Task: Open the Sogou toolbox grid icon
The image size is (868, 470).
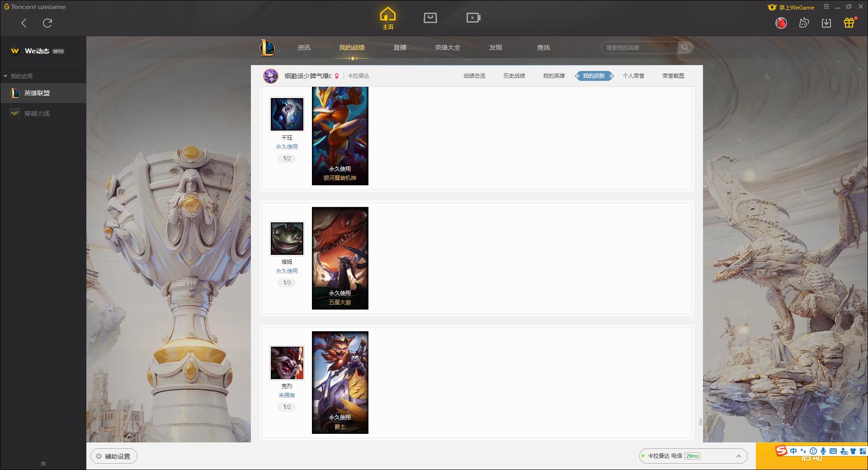Action: (x=863, y=451)
